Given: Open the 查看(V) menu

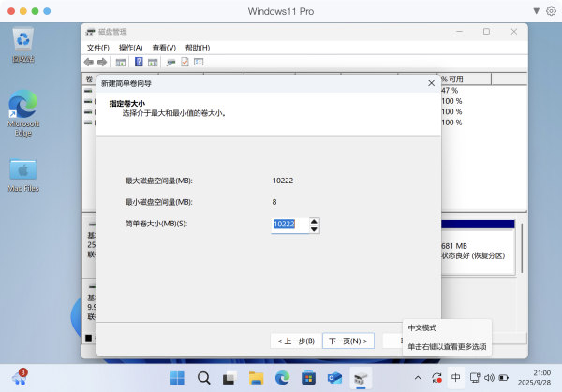Looking at the screenshot, I should [x=164, y=48].
